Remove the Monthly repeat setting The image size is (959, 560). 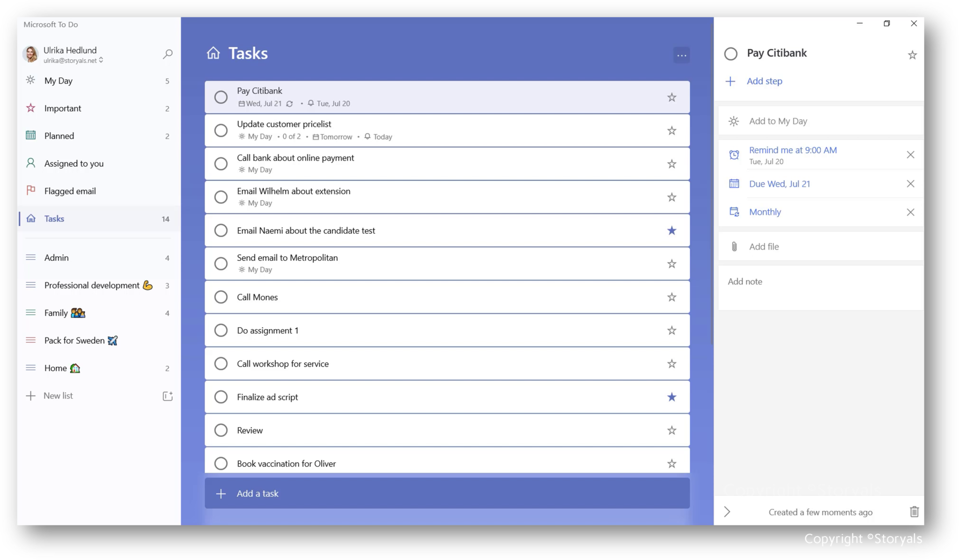(x=911, y=212)
